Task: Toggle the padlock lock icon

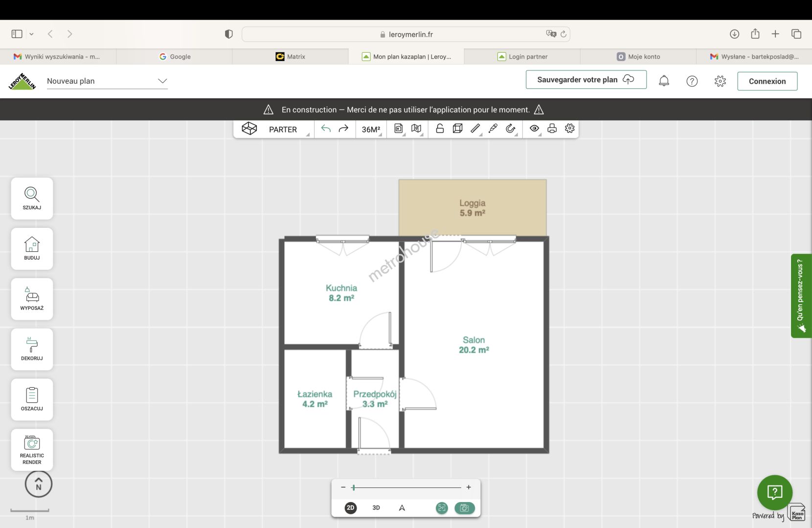Action: point(440,129)
